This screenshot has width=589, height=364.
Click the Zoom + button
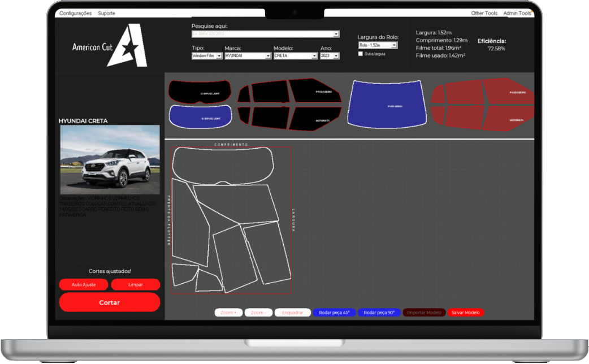point(228,313)
